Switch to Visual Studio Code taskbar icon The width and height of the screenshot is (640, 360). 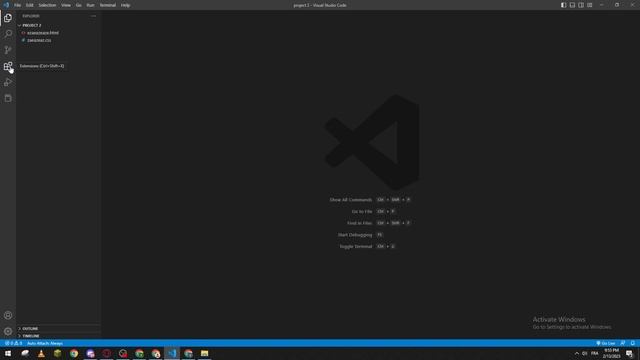pos(172,353)
